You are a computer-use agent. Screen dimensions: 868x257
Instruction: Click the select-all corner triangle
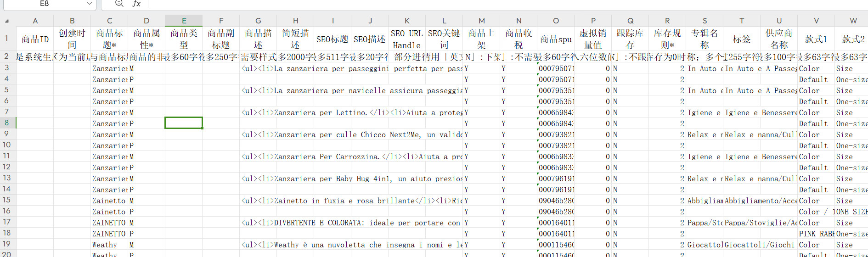(7, 21)
